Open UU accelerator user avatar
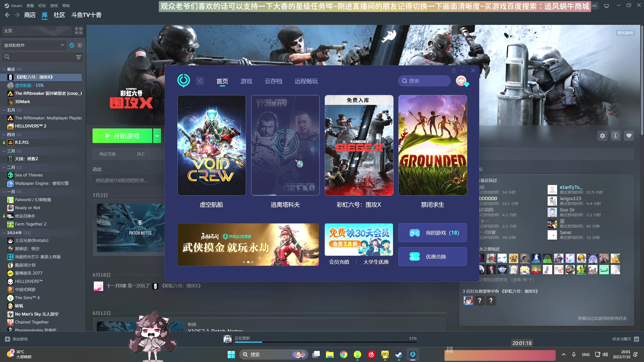The height and width of the screenshot is (362, 644). (x=462, y=81)
